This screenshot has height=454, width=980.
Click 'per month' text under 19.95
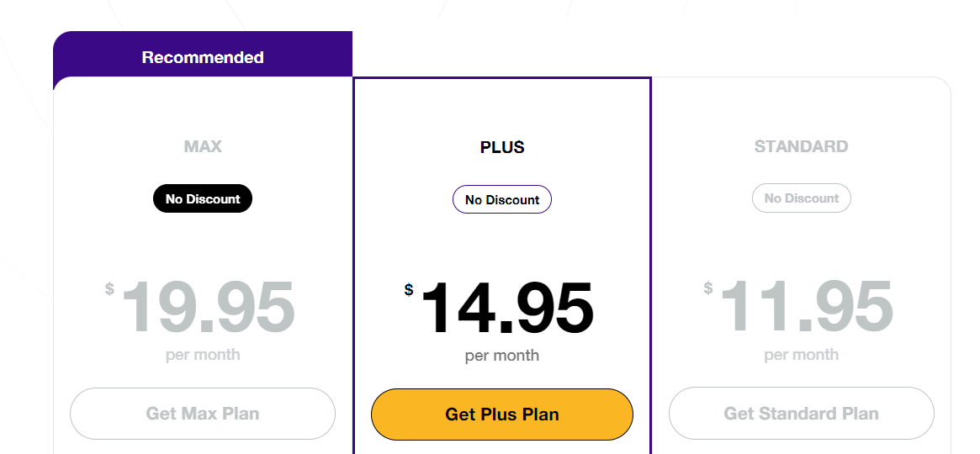click(x=203, y=355)
